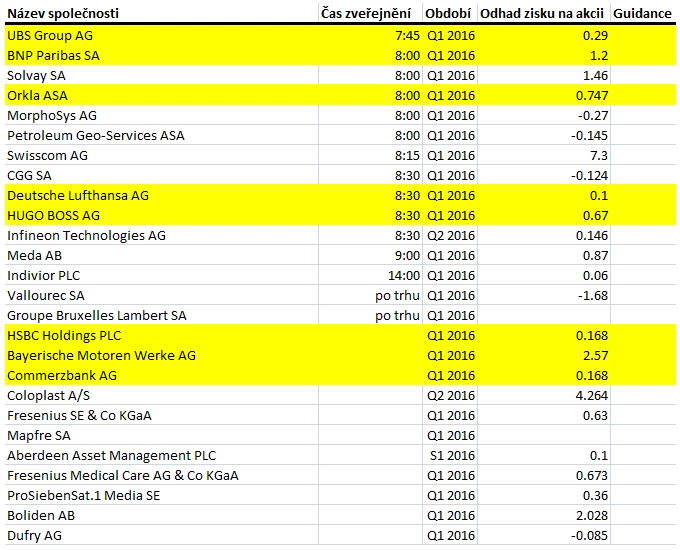
Task: Select ProSiebenSat.1 Media SE cell
Action: (x=84, y=495)
